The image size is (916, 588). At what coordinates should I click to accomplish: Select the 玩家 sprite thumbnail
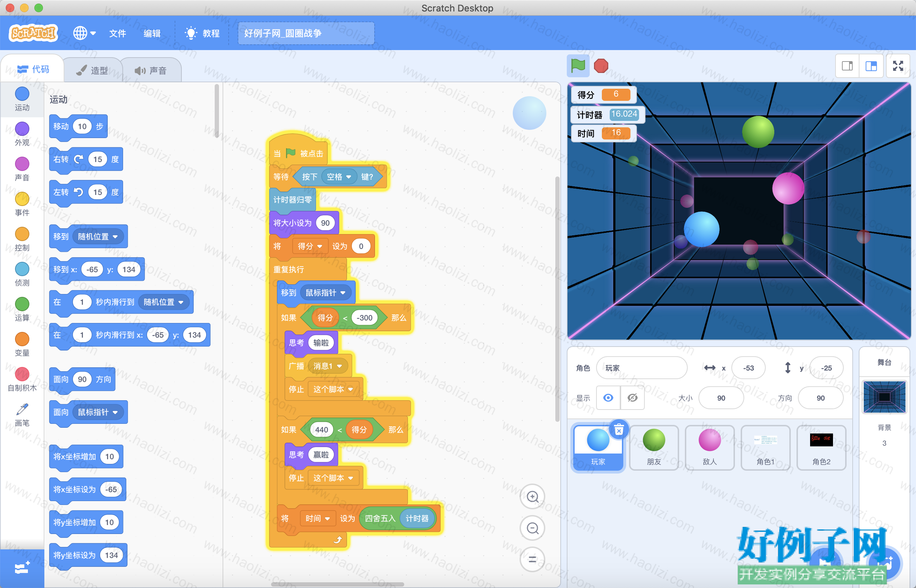pos(598,448)
